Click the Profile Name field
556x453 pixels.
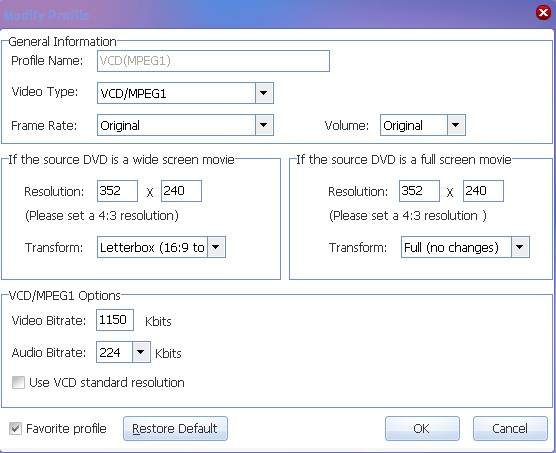[213, 61]
